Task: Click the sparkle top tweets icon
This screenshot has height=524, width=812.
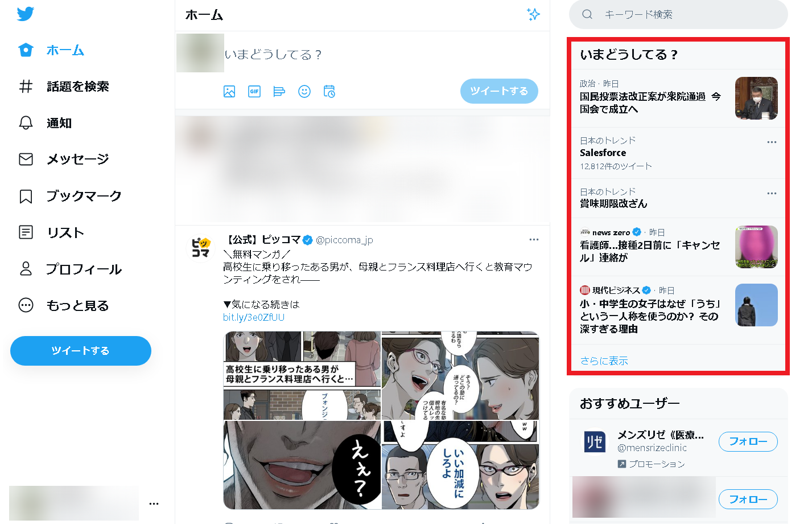Action: click(x=533, y=14)
